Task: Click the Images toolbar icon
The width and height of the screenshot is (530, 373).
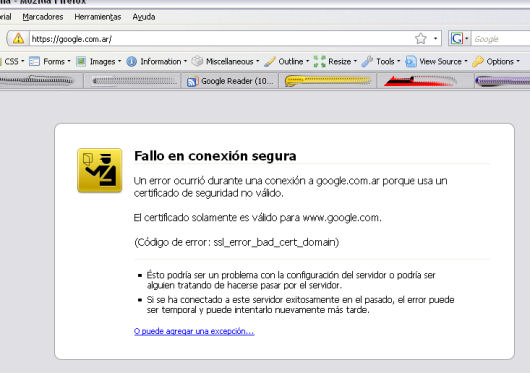Action: [81, 61]
